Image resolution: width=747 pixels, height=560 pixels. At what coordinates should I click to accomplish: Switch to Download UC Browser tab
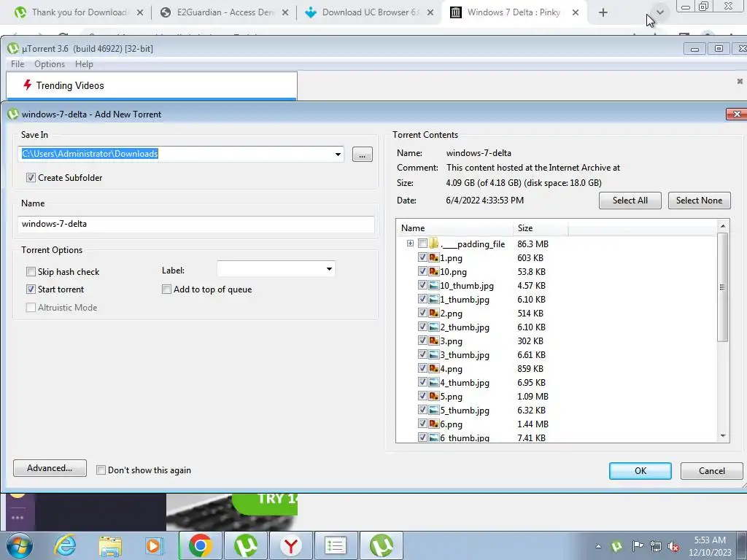pos(370,12)
